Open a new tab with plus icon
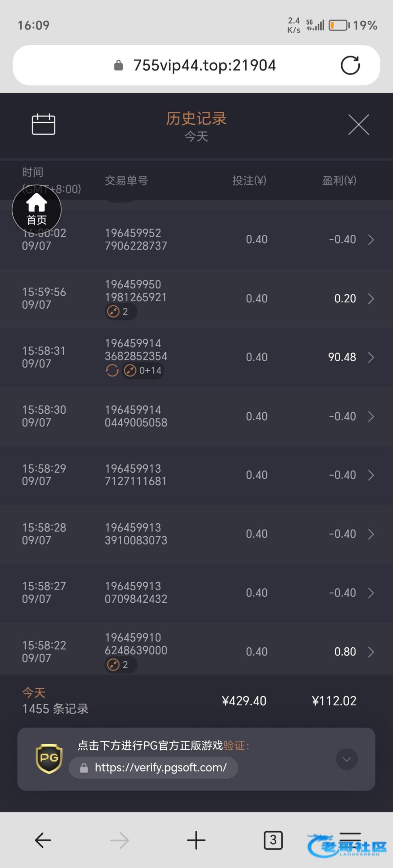This screenshot has height=868, width=393. point(196,840)
